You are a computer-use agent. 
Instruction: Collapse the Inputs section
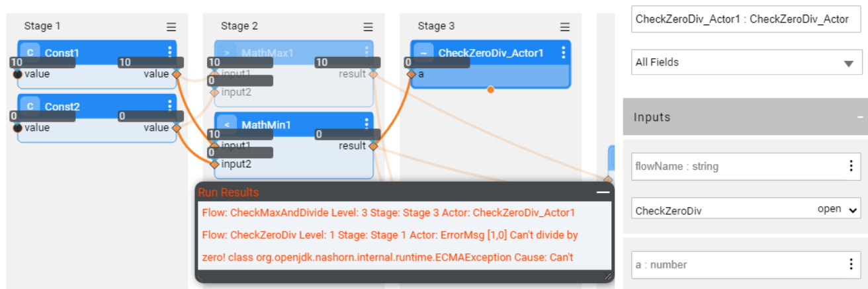tap(857, 118)
